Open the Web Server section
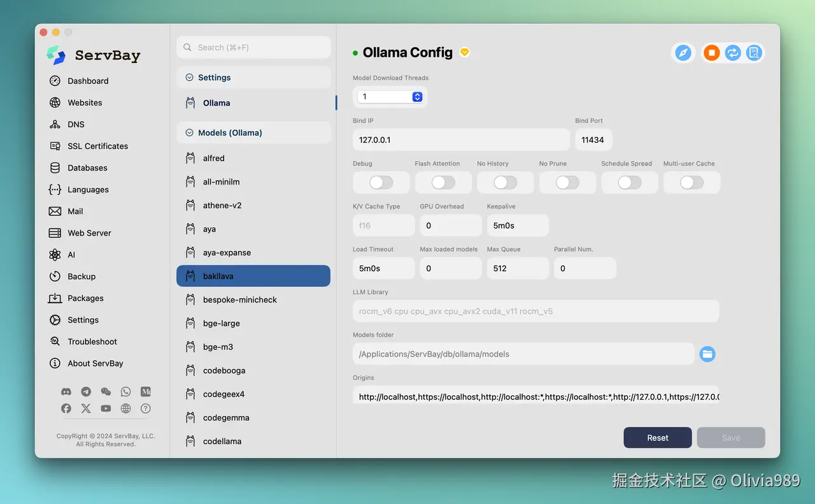This screenshot has height=504, width=815. pyautogui.click(x=89, y=233)
